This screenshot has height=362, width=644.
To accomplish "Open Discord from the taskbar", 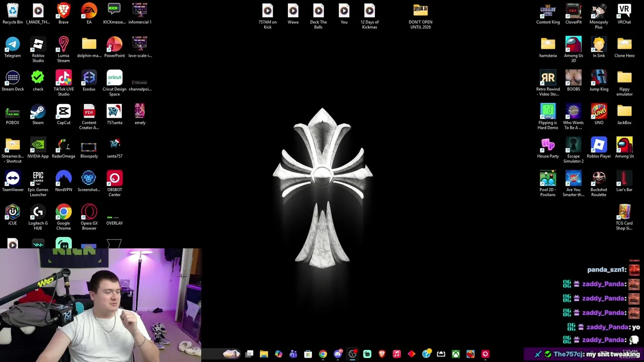I will [x=338, y=354].
